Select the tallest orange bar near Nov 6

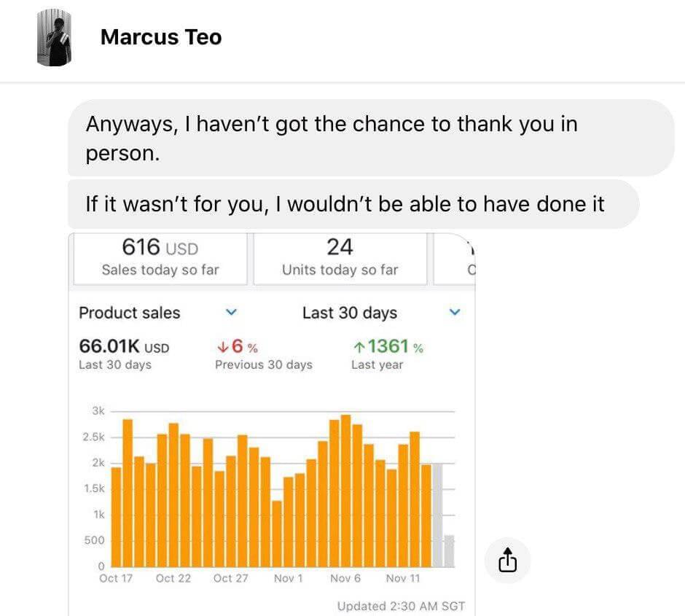[x=345, y=491]
